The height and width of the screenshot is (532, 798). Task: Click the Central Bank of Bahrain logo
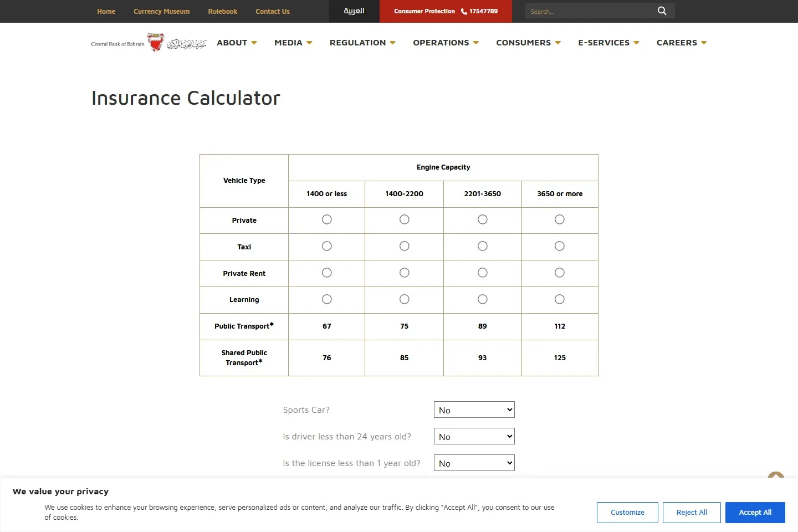(x=149, y=43)
